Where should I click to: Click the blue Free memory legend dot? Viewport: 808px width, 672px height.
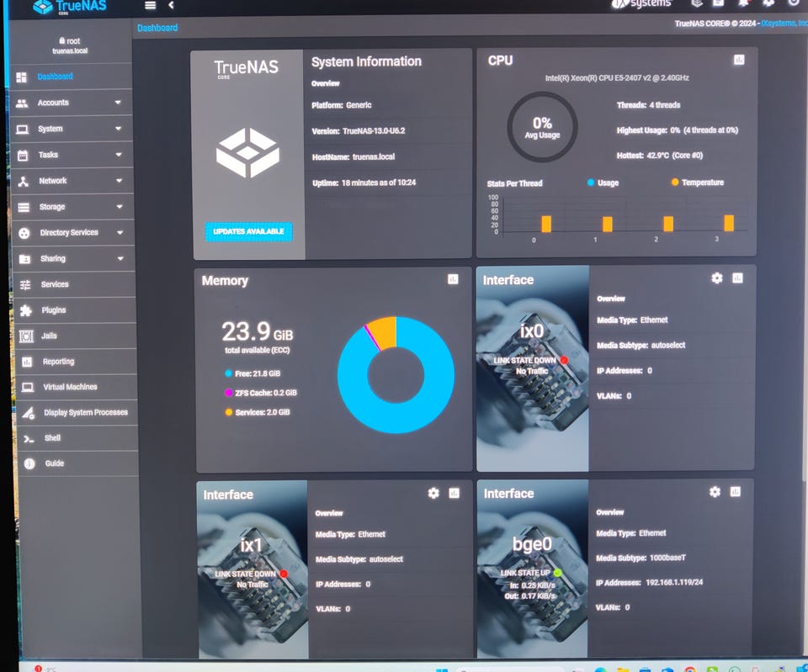(x=228, y=373)
